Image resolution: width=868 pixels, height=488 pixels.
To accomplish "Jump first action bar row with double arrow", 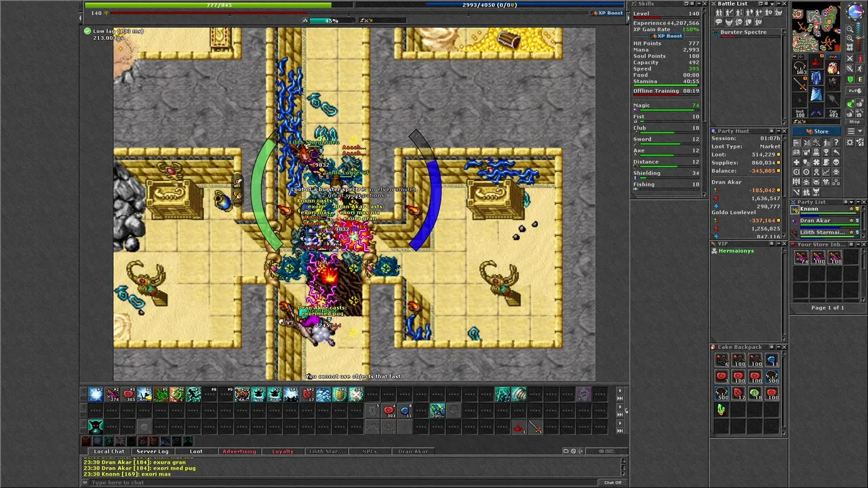I will [x=619, y=398].
